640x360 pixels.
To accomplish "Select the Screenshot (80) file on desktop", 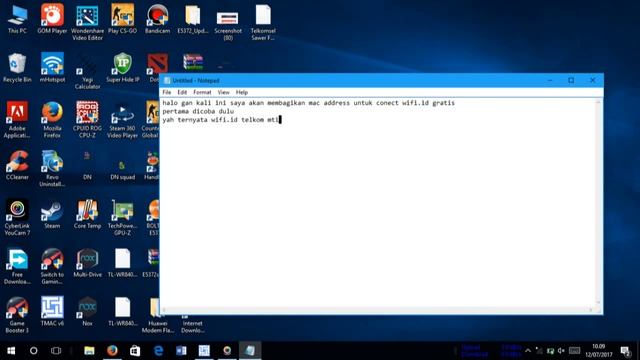I will [228, 25].
